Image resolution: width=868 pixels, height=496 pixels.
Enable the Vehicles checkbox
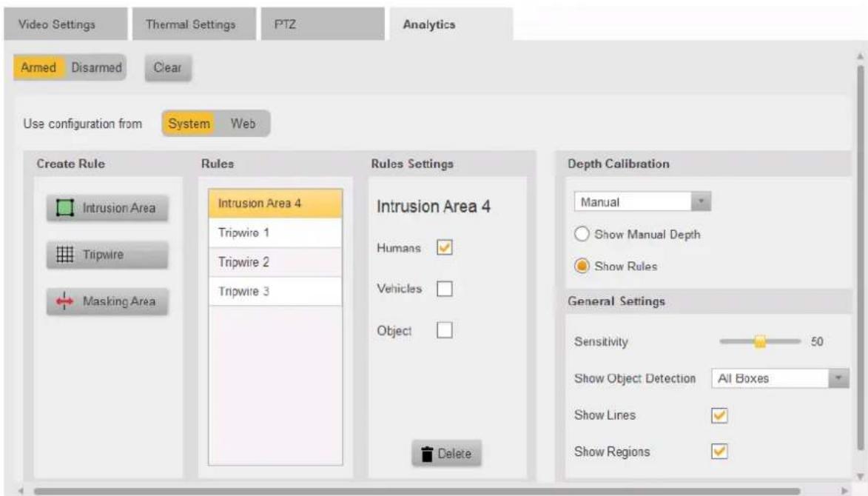click(x=445, y=289)
